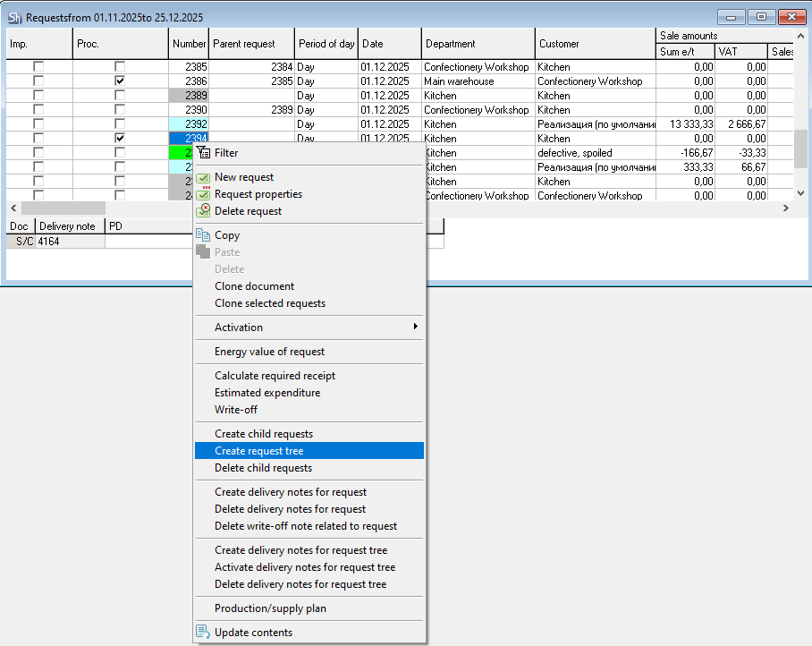This screenshot has height=646, width=812.
Task: Click the Filter funnel icon in context menu
Action: point(203,153)
